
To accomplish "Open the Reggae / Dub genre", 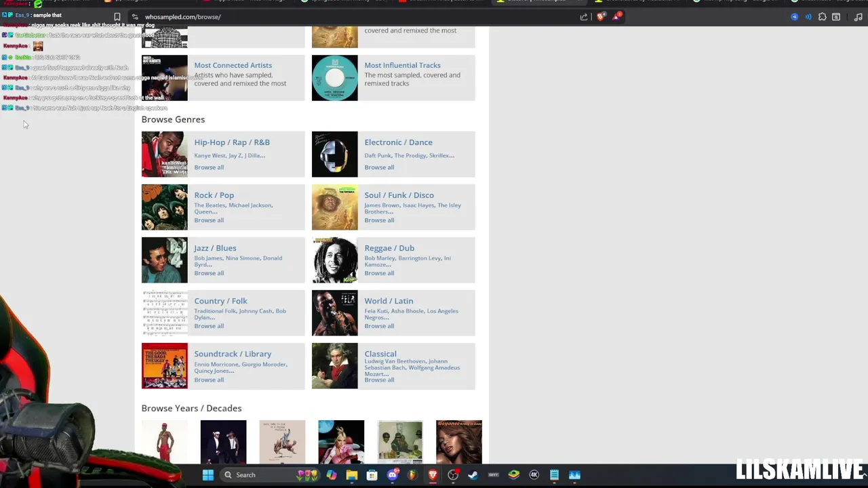I will (389, 248).
